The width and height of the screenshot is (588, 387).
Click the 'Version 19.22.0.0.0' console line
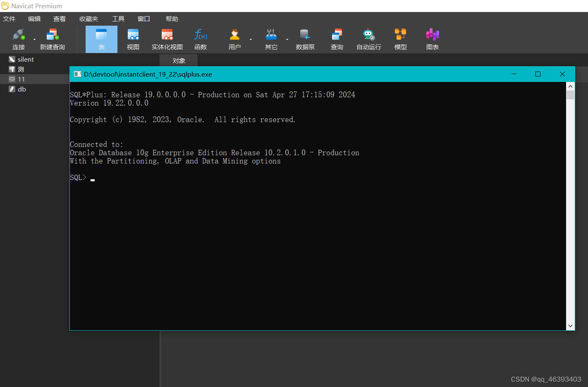[109, 103]
